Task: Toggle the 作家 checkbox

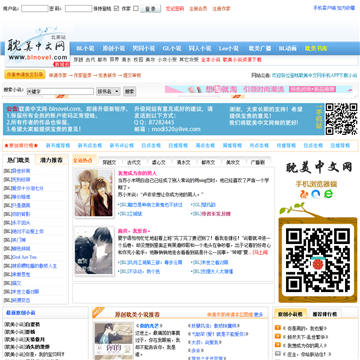Action: click(x=136, y=8)
